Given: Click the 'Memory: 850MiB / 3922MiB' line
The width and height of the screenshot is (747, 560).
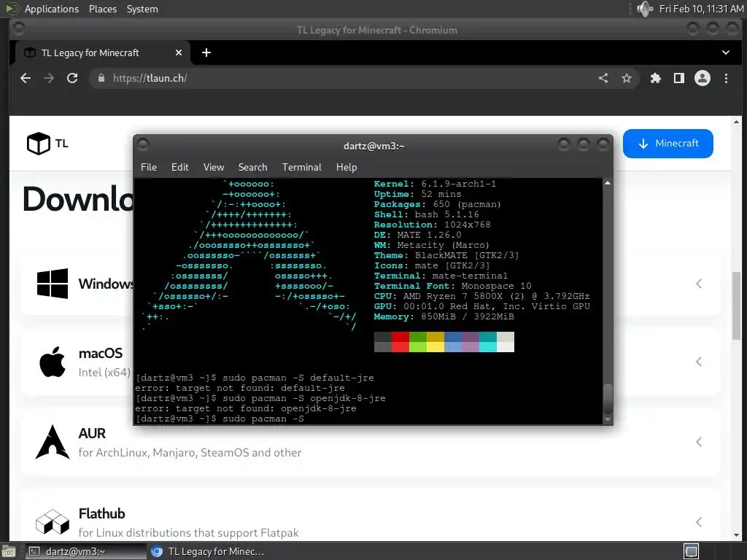Looking at the screenshot, I should point(444,316).
